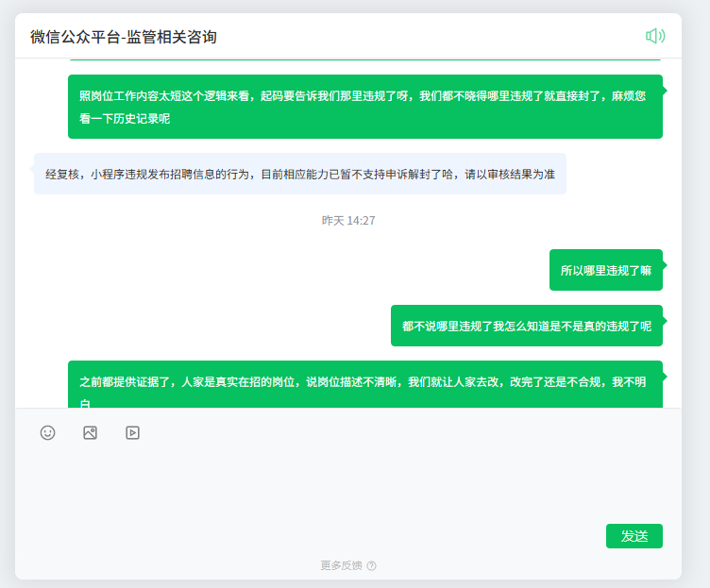Viewport: 710px width, 588px height.
Task: Open the emoji picker smiley icon
Action: coord(47,432)
